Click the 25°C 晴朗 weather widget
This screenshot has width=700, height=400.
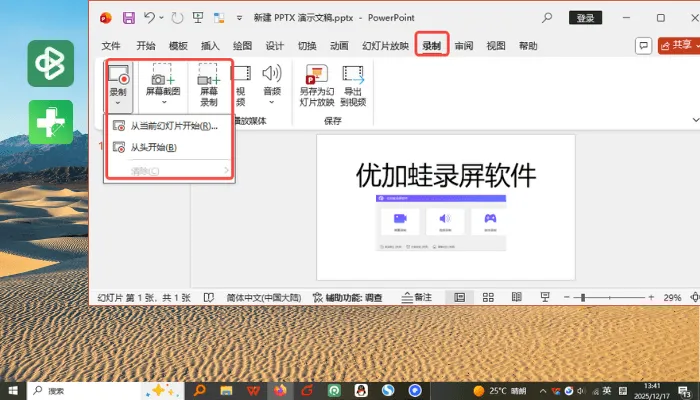pyautogui.click(x=500, y=391)
